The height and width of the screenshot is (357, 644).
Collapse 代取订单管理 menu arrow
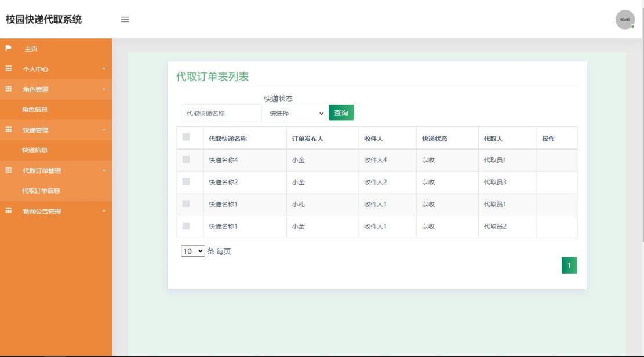[x=104, y=170]
